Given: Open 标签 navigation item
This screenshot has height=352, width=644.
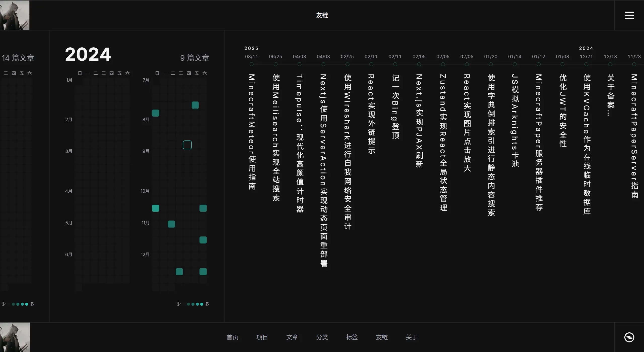Looking at the screenshot, I should [x=352, y=337].
